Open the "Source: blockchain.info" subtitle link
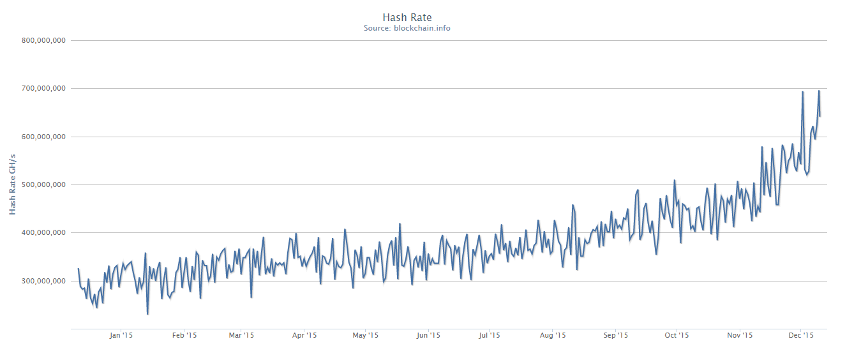 click(407, 28)
